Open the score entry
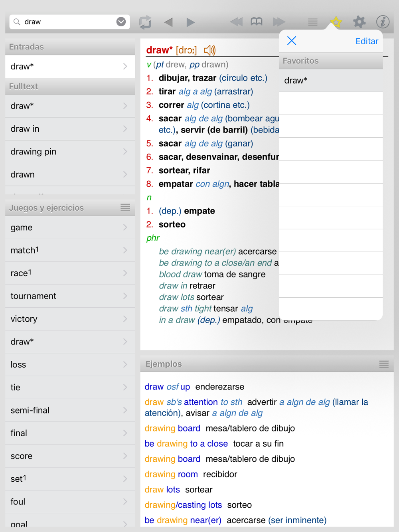The height and width of the screenshot is (532, 399). point(70,456)
